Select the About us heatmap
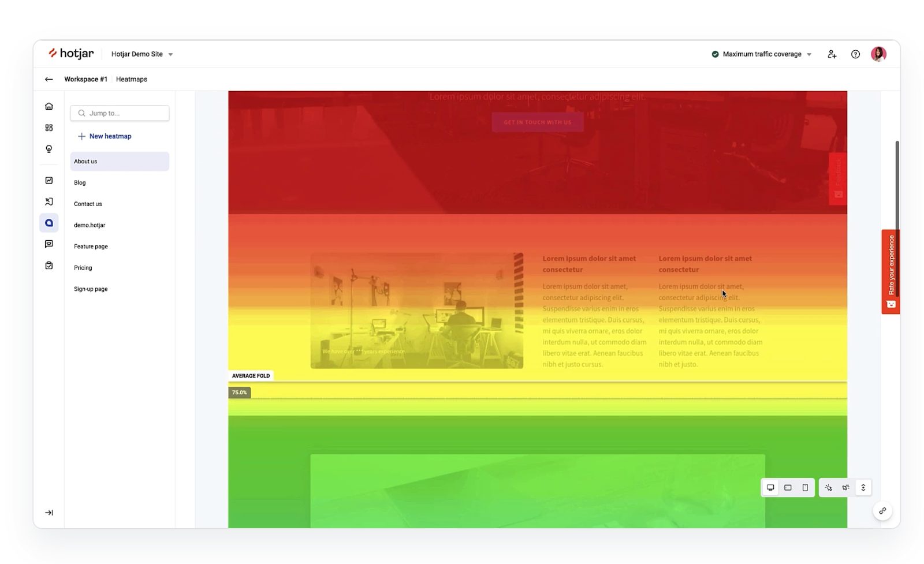 [x=120, y=162]
